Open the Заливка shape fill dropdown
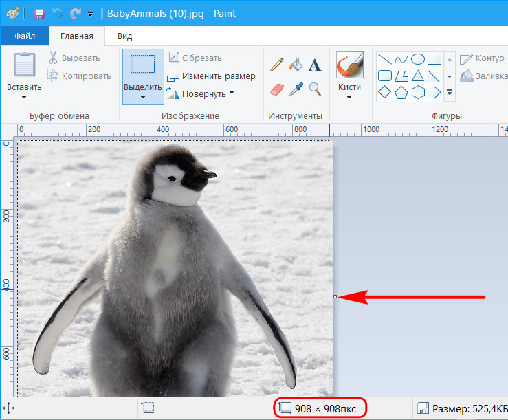Screen dimensions: 508x420 tap(483, 76)
